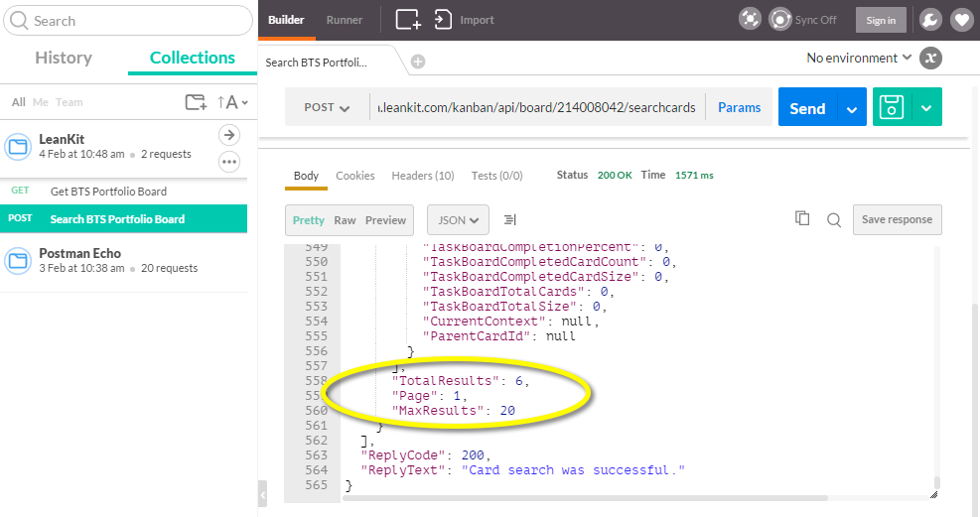The height and width of the screenshot is (517, 980).
Task: Click the new window icon in top bar
Action: click(408, 20)
